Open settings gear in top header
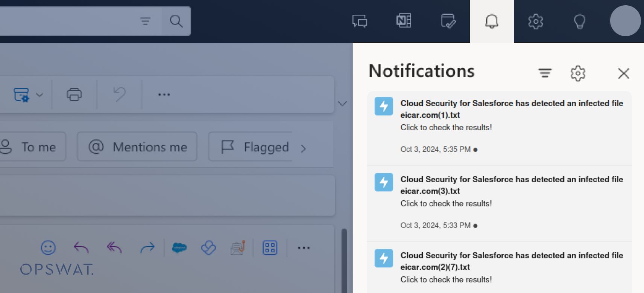 point(536,21)
